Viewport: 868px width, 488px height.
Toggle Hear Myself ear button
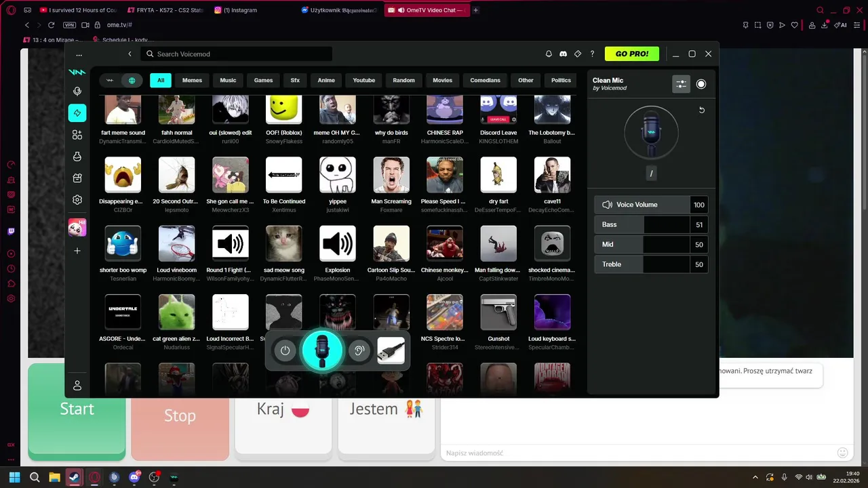pyautogui.click(x=359, y=350)
